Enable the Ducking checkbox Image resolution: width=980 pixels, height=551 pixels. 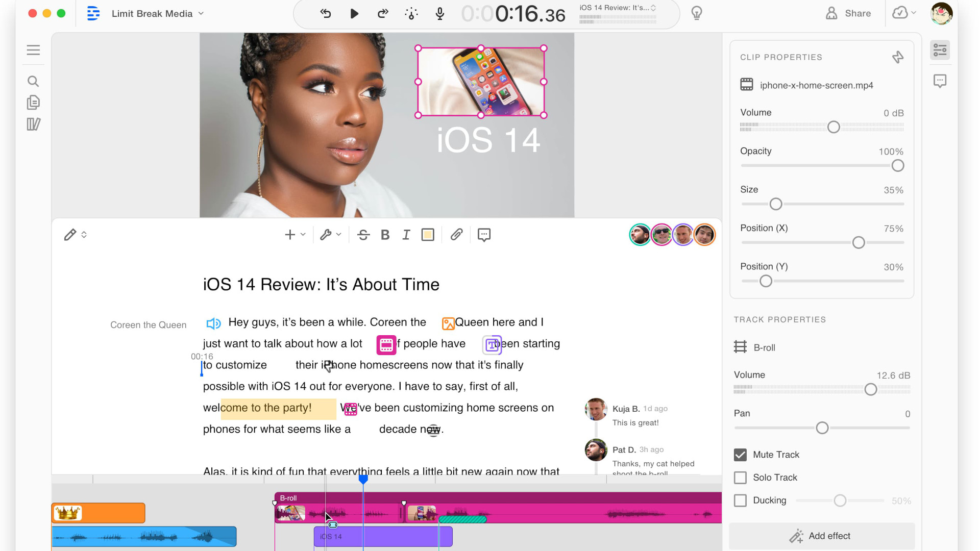(x=740, y=500)
